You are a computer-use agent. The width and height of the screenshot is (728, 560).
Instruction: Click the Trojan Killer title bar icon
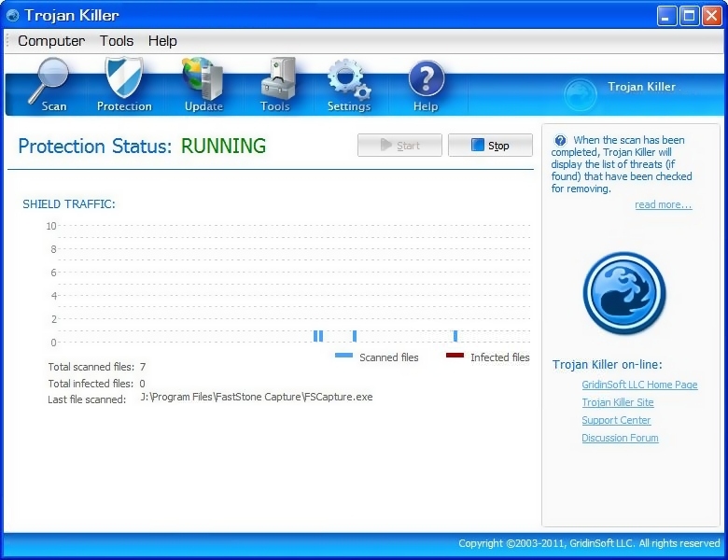click(12, 15)
